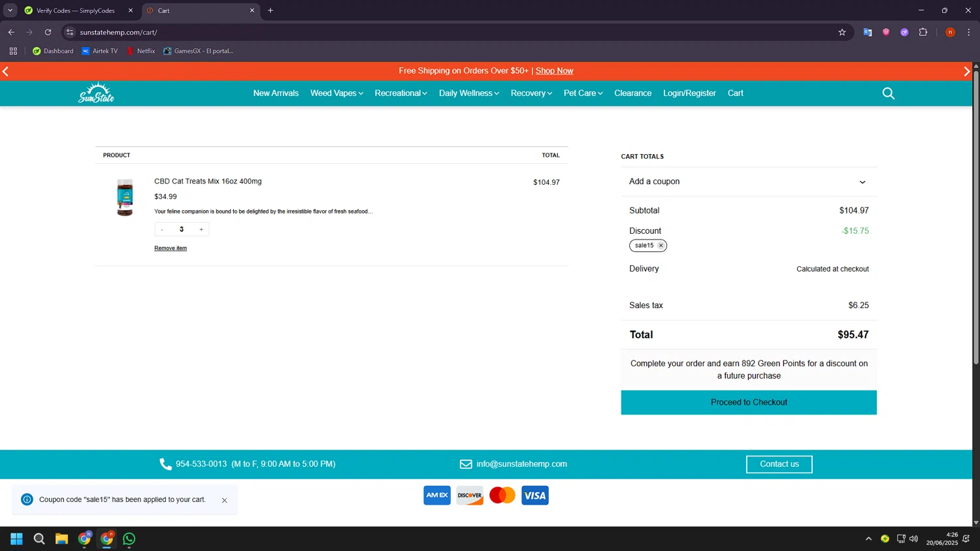Remove the sale15 coupon chip
The width and height of the screenshot is (980, 551).
click(x=661, y=245)
